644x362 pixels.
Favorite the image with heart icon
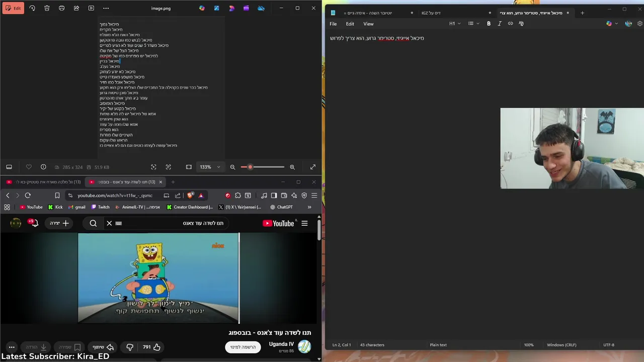pos(29,167)
